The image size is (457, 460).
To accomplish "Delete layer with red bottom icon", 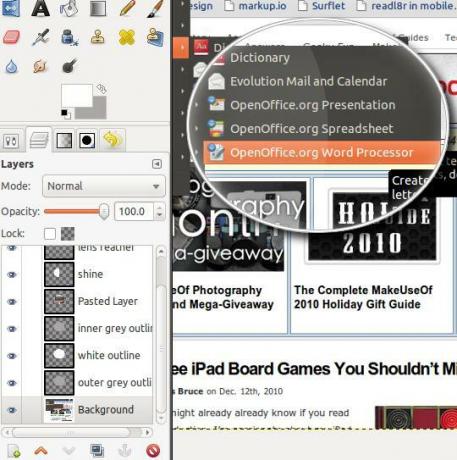I will (153, 451).
